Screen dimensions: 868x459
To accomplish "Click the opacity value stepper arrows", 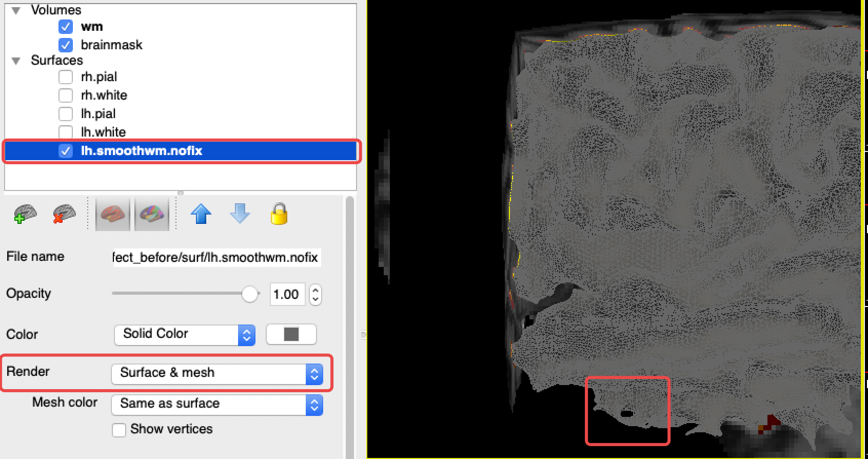I will pyautogui.click(x=315, y=295).
